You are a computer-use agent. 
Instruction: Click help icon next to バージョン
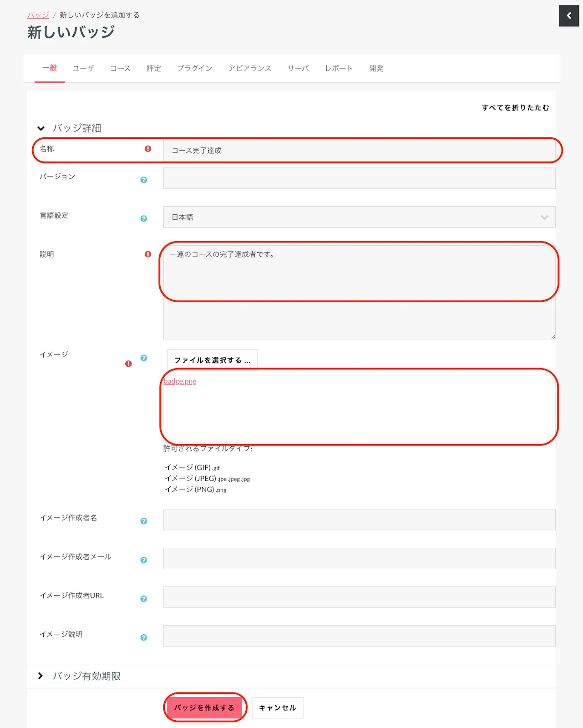pos(144,180)
